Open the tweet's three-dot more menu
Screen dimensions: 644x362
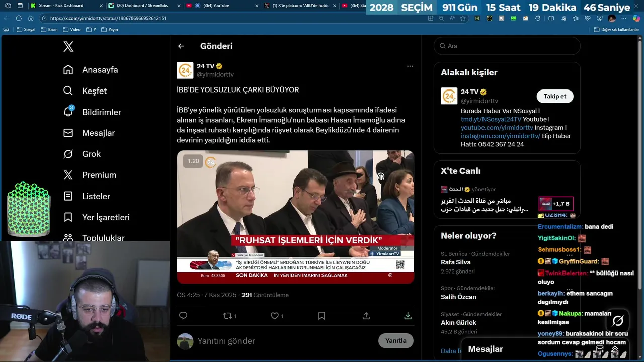[410, 66]
